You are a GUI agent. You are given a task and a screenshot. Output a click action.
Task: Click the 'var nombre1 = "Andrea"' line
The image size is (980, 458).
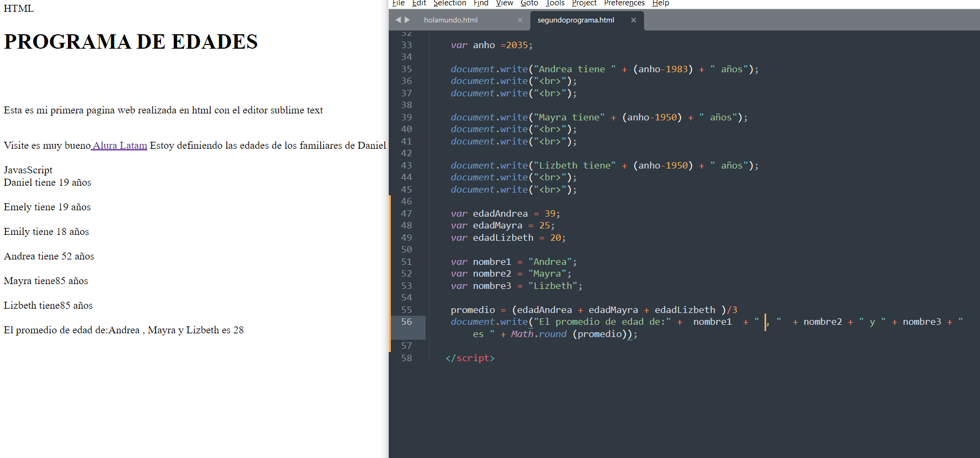point(514,262)
